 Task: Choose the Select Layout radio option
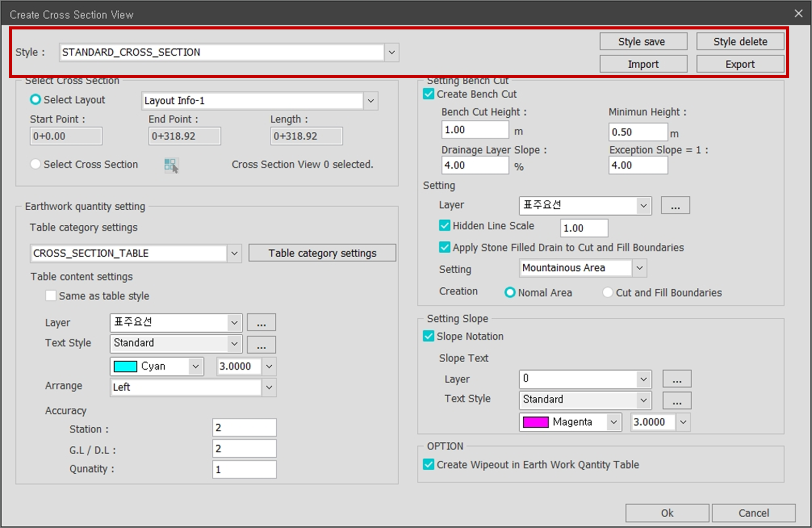click(x=36, y=99)
